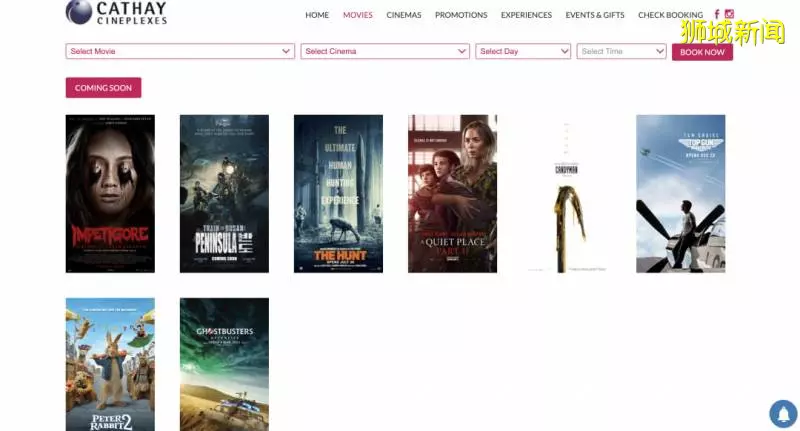Screen dimensions: 800x431
Task: Open the EXPERIENCES menu item
Action: [526, 15]
